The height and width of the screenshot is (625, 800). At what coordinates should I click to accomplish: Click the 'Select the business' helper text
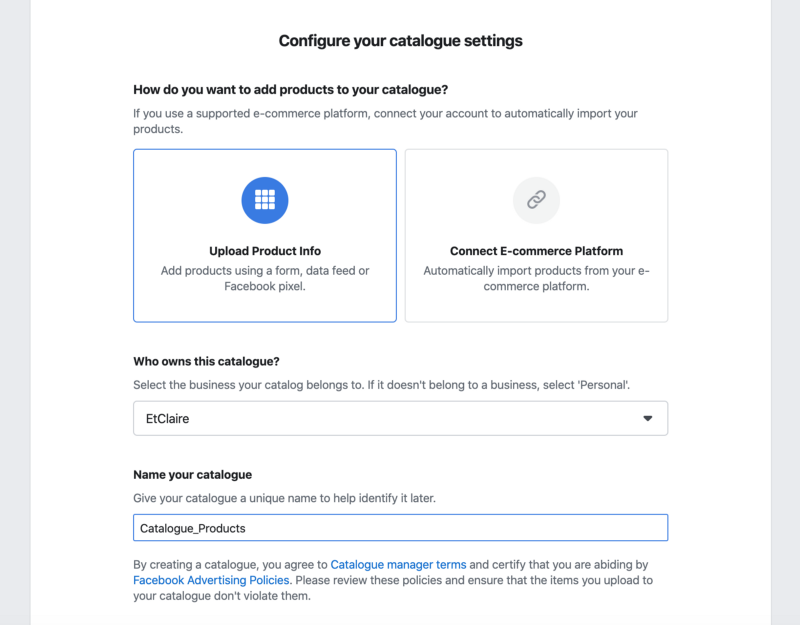382,385
